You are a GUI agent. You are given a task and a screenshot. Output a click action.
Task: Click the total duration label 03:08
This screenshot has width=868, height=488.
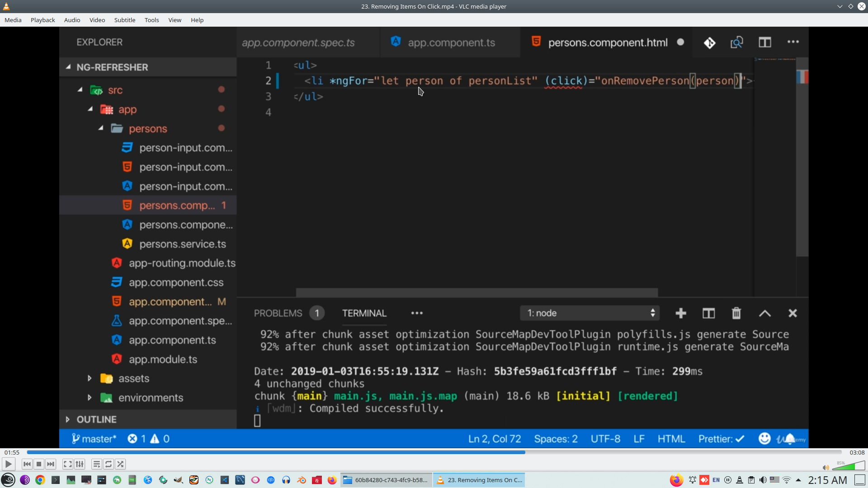coord(857,452)
